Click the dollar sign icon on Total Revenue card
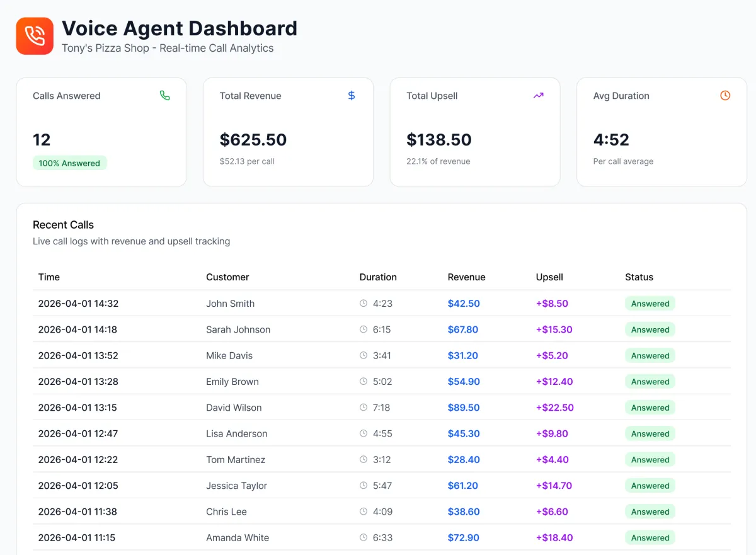The height and width of the screenshot is (555, 756). point(352,95)
